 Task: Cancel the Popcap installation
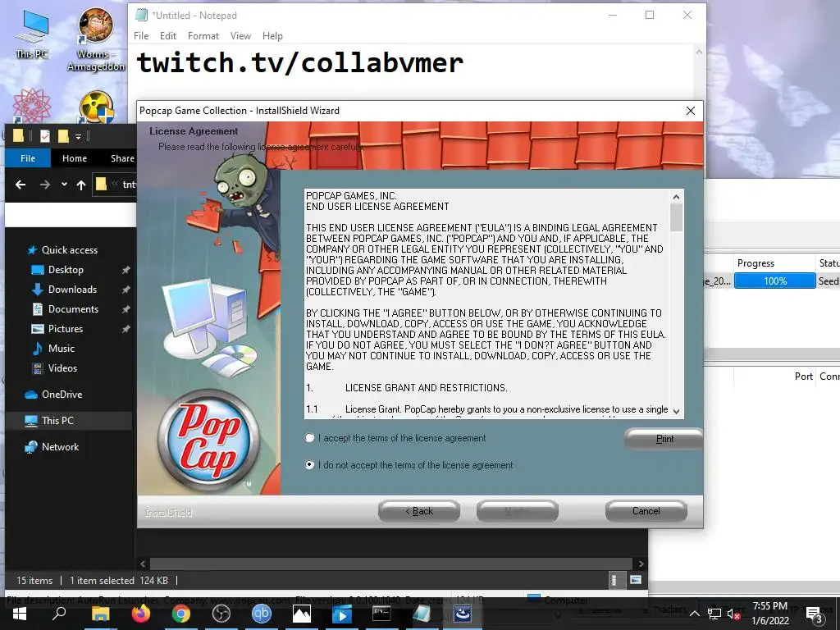click(646, 511)
